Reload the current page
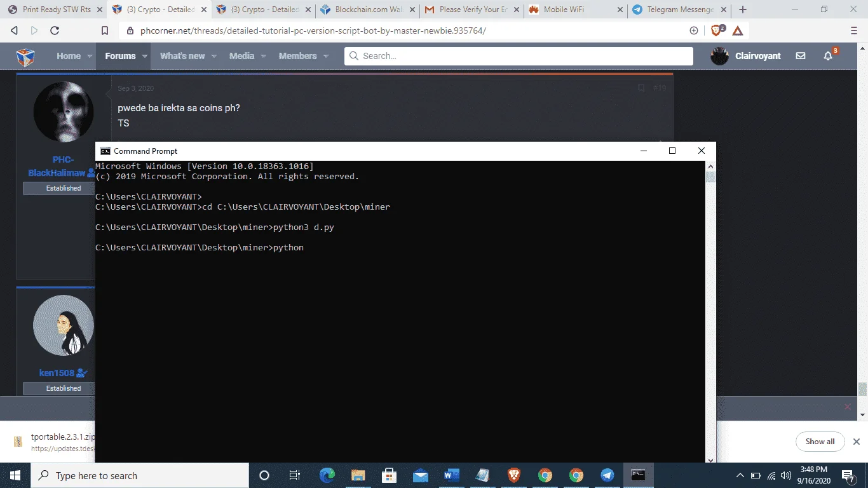Image resolution: width=868 pixels, height=488 pixels. [x=55, y=30]
